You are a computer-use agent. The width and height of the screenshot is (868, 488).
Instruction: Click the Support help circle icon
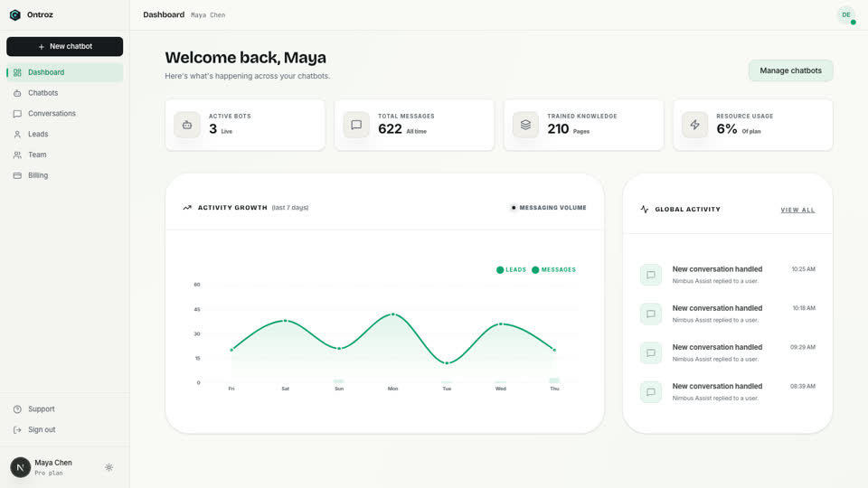click(17, 409)
